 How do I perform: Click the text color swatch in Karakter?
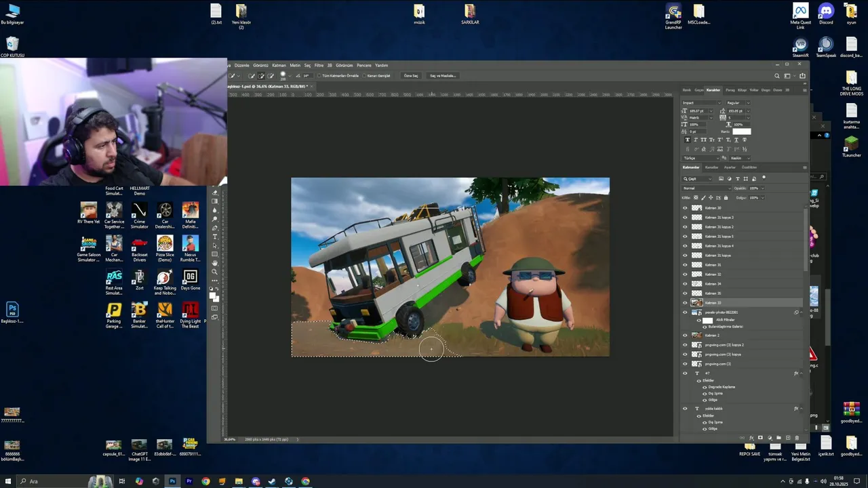pos(742,131)
